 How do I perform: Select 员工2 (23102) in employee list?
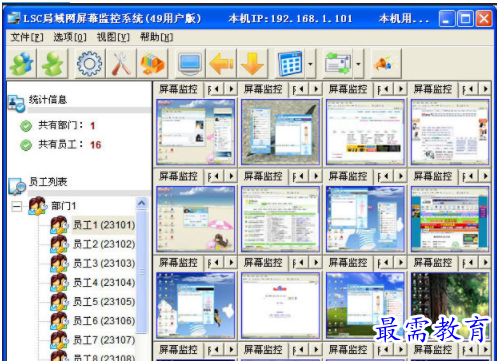click(104, 244)
